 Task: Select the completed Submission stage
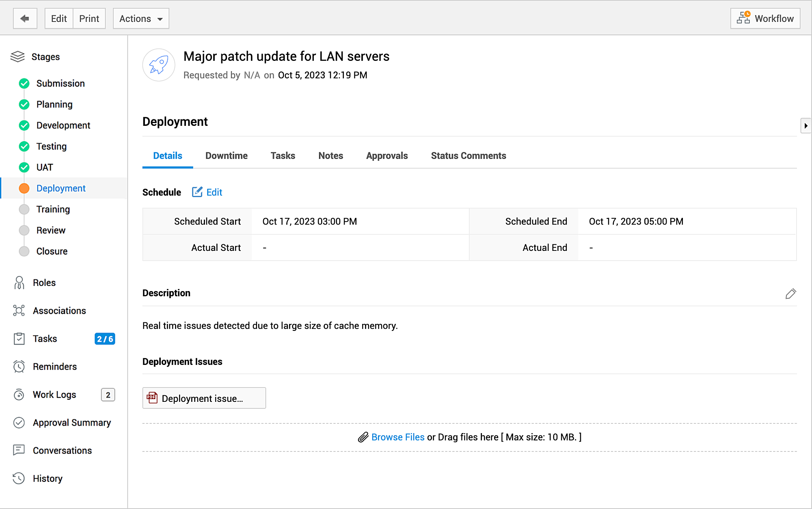click(x=60, y=83)
